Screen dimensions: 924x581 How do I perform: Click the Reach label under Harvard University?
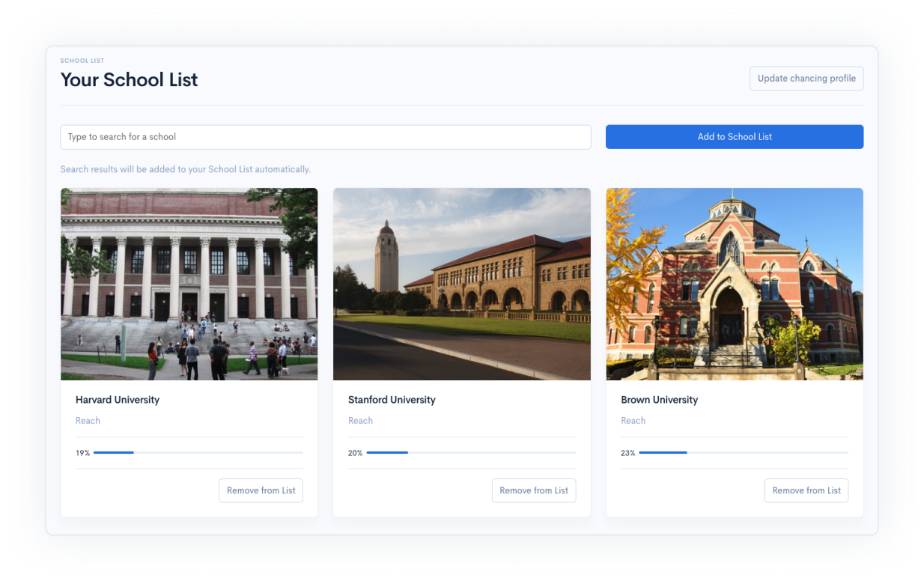coord(88,421)
